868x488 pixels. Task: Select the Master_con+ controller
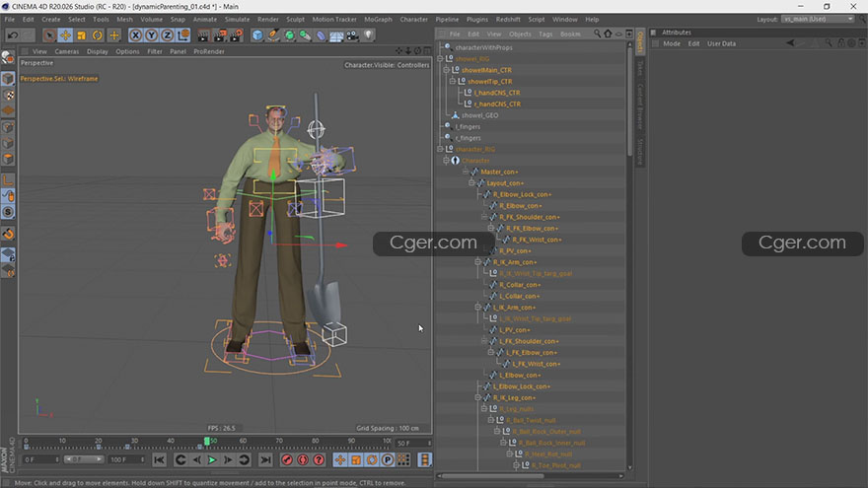(x=499, y=173)
